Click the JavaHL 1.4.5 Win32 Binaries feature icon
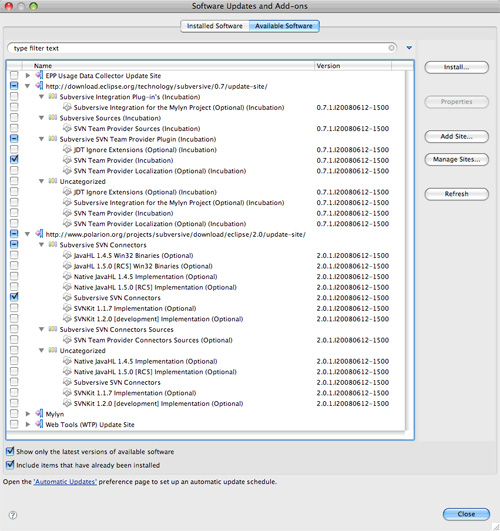This screenshot has height=531, width=500. tap(67, 255)
